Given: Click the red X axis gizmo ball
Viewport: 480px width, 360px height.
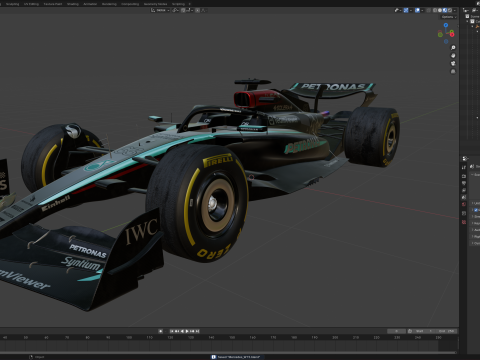Looking at the screenshot, I should (x=452, y=34).
